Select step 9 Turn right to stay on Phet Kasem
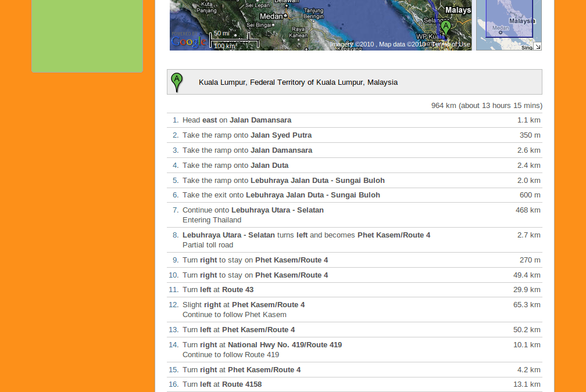The image size is (586, 392). click(x=354, y=260)
